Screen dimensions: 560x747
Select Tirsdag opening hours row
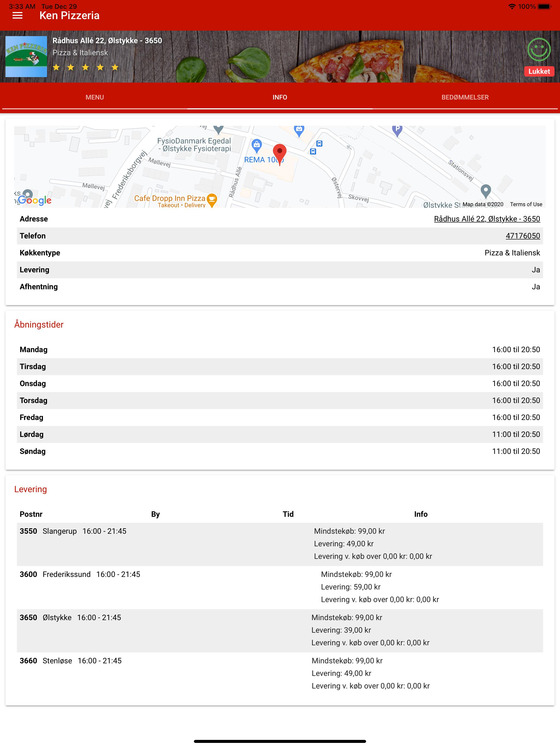tap(280, 366)
